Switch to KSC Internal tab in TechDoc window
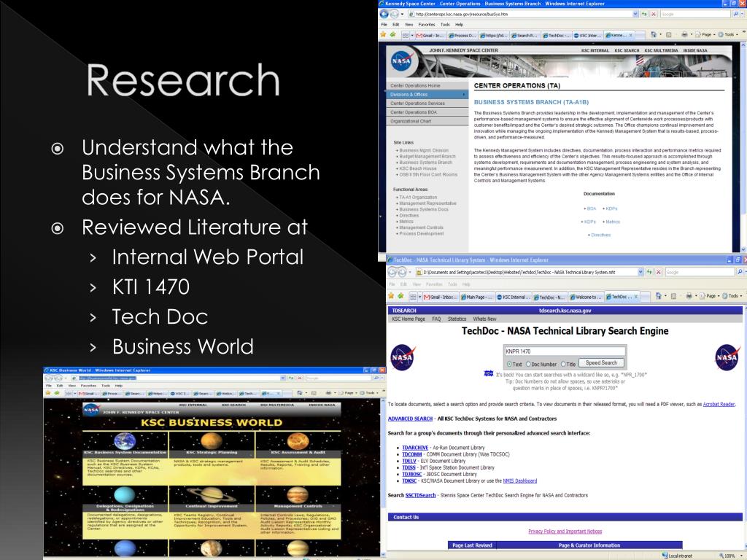The height and width of the screenshot is (560, 747). (513, 297)
